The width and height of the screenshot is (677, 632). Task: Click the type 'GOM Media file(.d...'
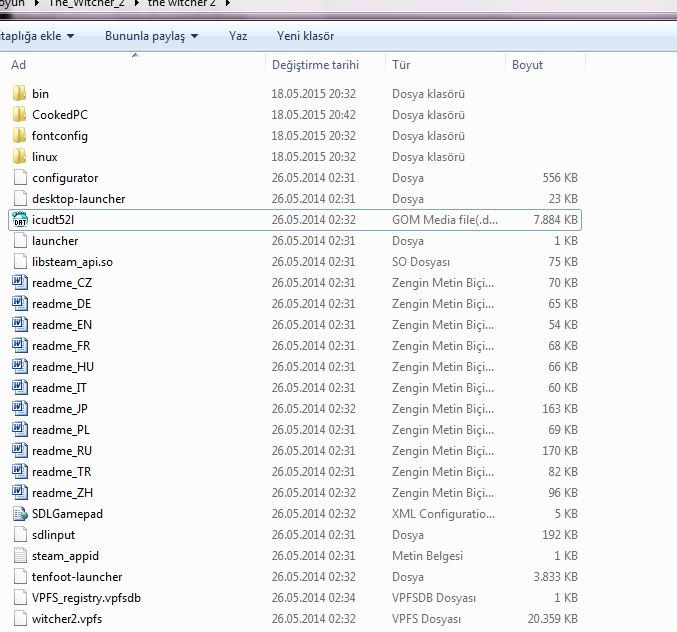point(445,220)
